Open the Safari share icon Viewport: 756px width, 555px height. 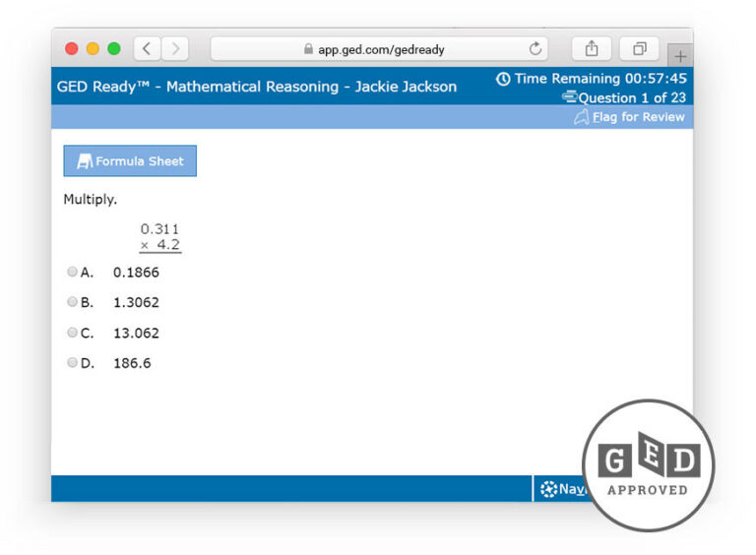click(592, 48)
